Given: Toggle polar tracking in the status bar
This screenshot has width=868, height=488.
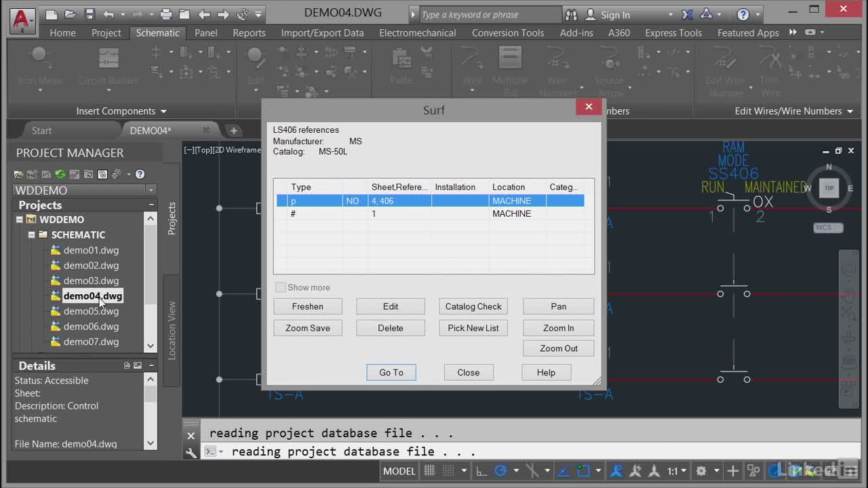Looking at the screenshot, I should (x=501, y=471).
